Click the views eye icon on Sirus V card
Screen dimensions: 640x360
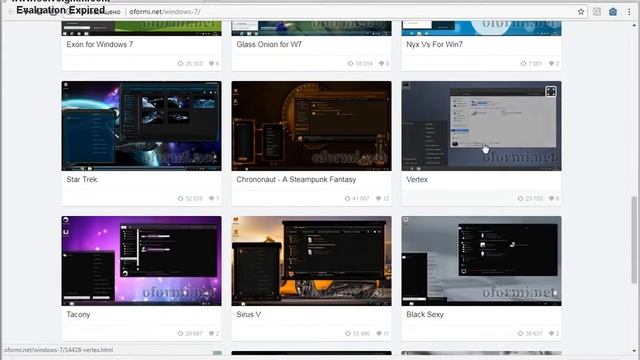pyautogui.click(x=348, y=333)
